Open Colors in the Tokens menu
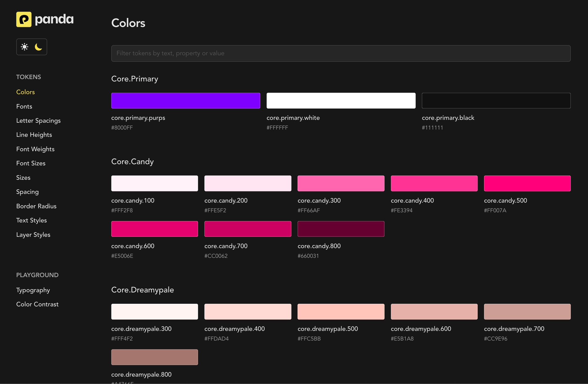Screen dimensions: 588x384 [x=26, y=92]
